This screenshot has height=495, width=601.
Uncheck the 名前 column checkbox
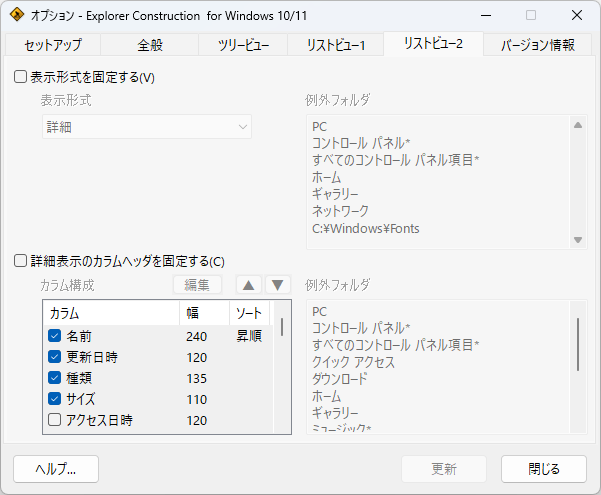pos(55,336)
